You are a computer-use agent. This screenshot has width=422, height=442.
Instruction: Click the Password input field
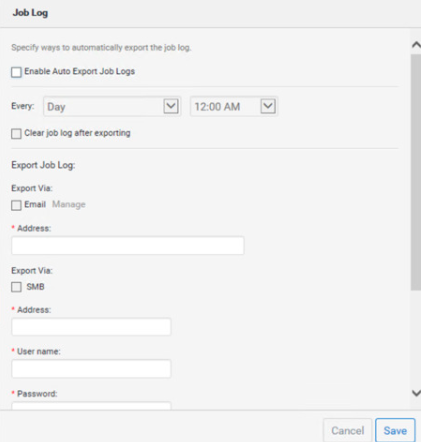pos(91,406)
